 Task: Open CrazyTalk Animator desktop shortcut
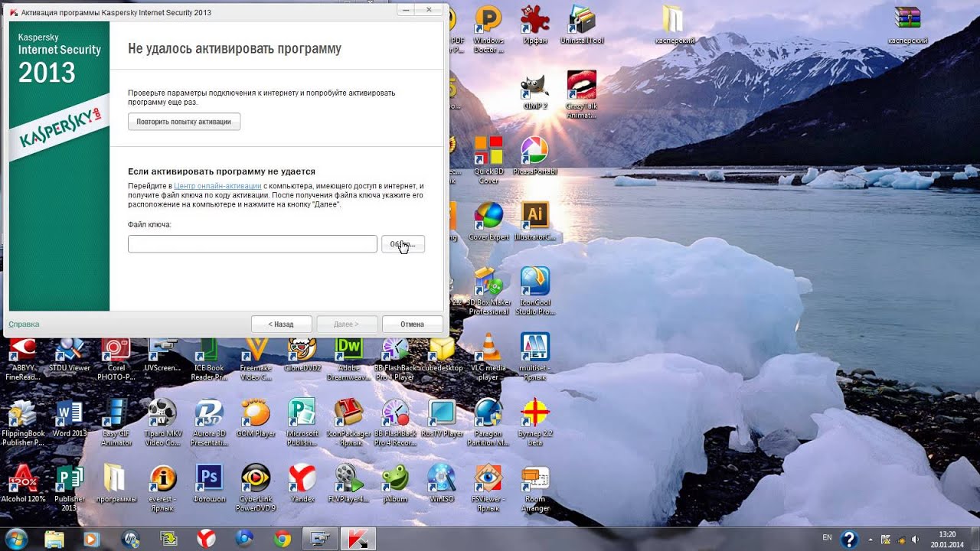[x=582, y=95]
